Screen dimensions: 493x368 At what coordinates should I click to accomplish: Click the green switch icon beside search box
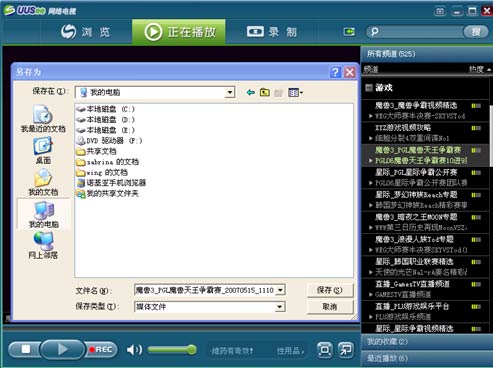tap(349, 32)
